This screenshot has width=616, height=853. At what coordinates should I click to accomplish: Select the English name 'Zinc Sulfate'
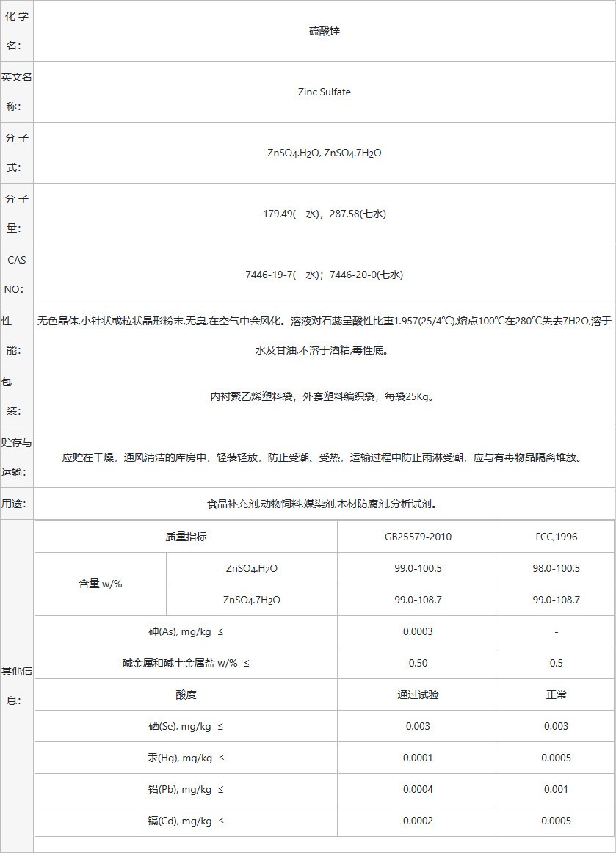point(325,92)
